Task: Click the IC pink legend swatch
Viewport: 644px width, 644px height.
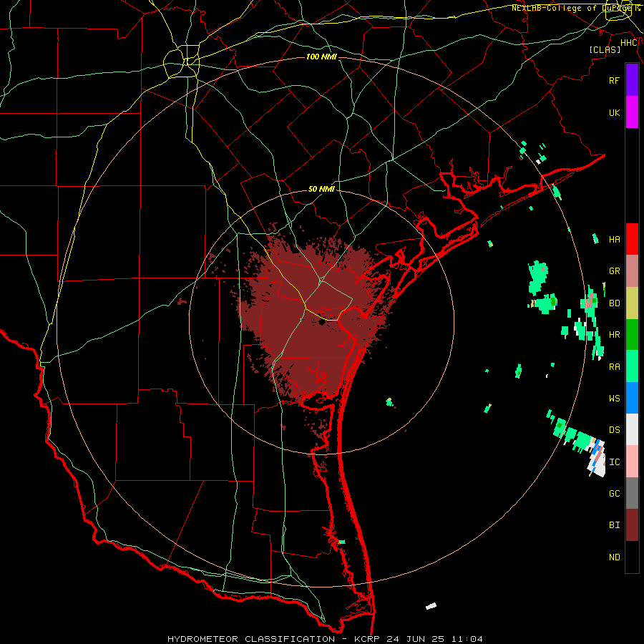Action: click(632, 462)
